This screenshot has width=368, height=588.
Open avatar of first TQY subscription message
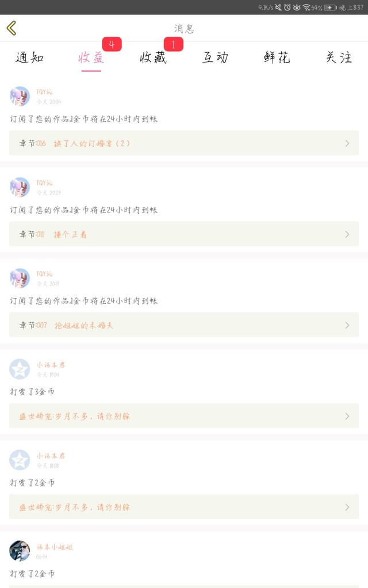tap(20, 96)
